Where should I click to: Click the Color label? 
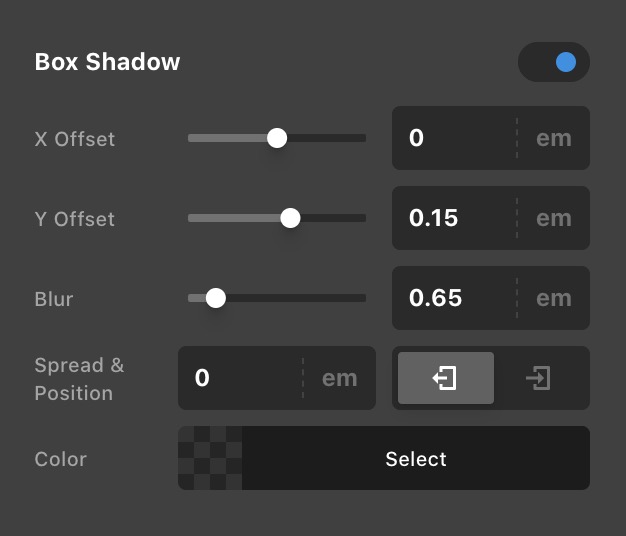[61, 459]
